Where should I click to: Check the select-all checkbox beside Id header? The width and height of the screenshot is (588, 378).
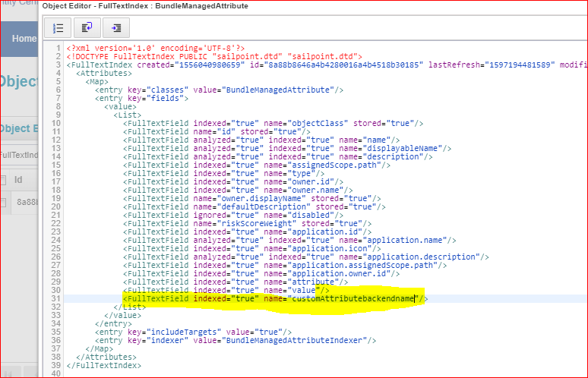(x=4, y=180)
